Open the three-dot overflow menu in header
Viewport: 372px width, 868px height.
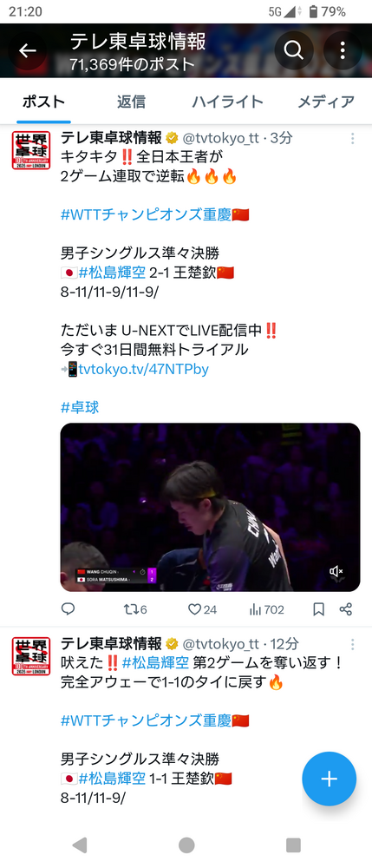point(343,50)
